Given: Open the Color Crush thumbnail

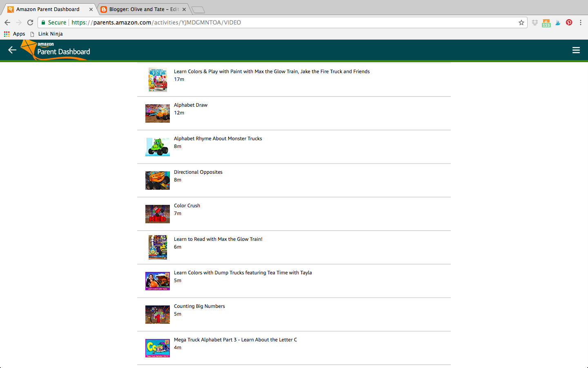Looking at the screenshot, I should click(x=158, y=214).
